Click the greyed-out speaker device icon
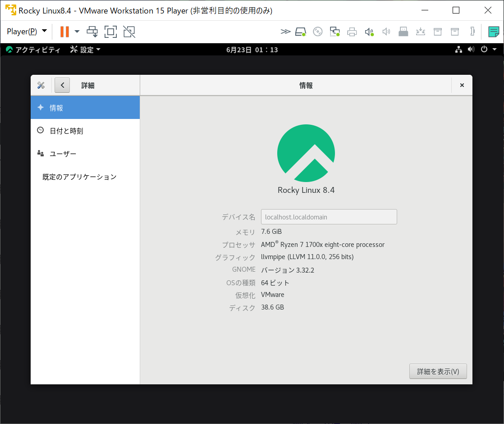Screen dimensions: 504x424 point(386,32)
